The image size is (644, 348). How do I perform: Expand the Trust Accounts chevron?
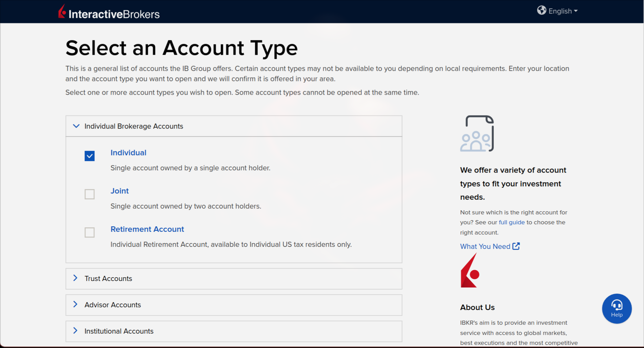tap(76, 278)
